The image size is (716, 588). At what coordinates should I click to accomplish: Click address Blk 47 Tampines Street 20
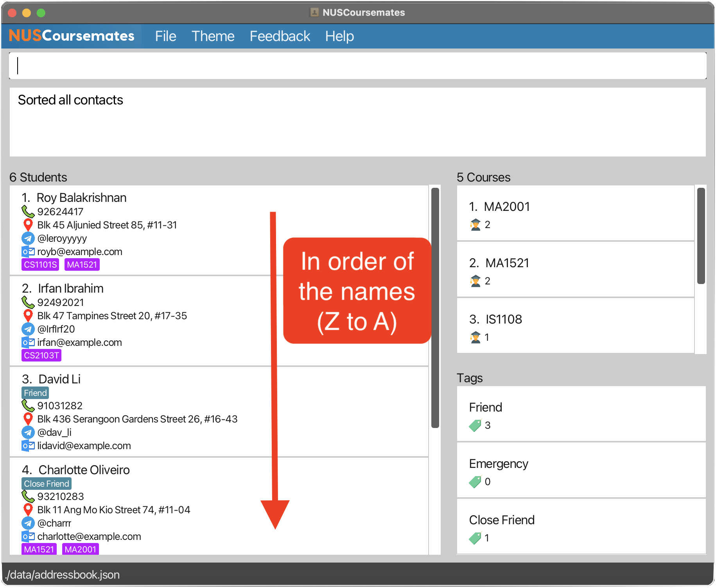(112, 316)
